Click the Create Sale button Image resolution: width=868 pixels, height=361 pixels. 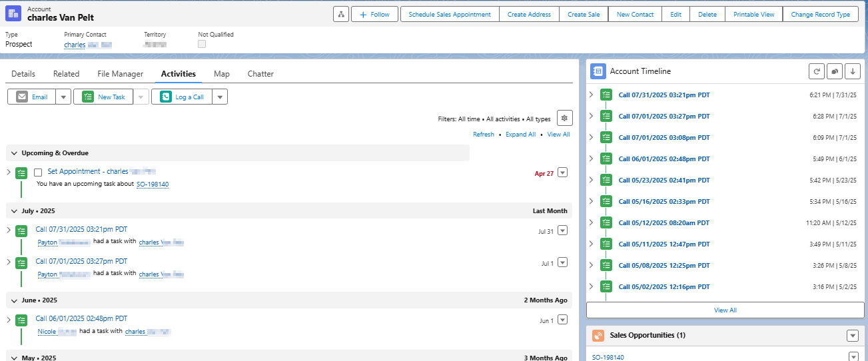(x=584, y=14)
